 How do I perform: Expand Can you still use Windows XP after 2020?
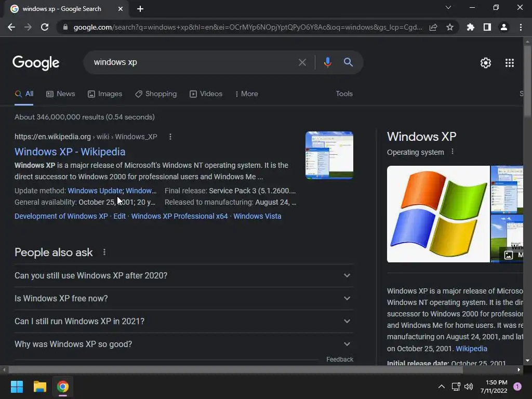click(183, 275)
